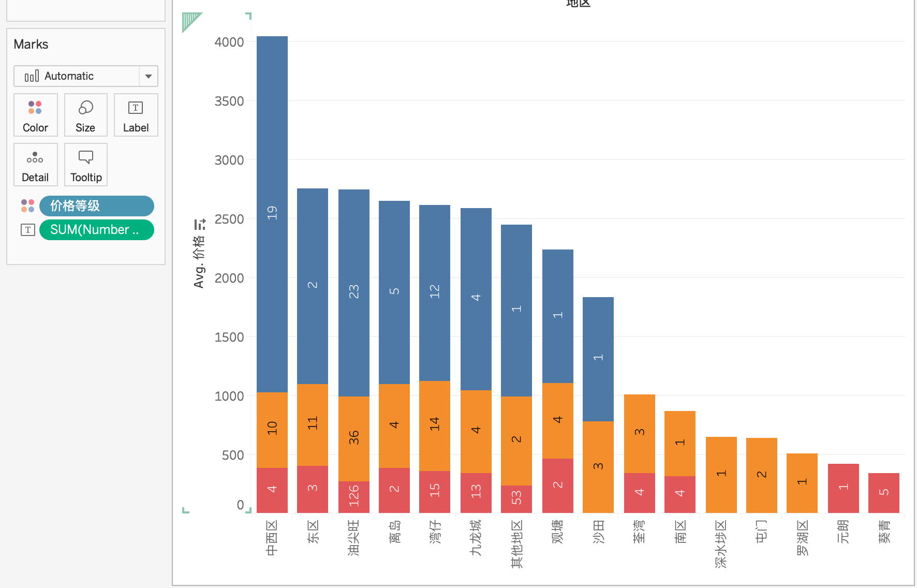
Task: Click the T label icon beside SUM(Number ..) pill
Action: coord(28,230)
